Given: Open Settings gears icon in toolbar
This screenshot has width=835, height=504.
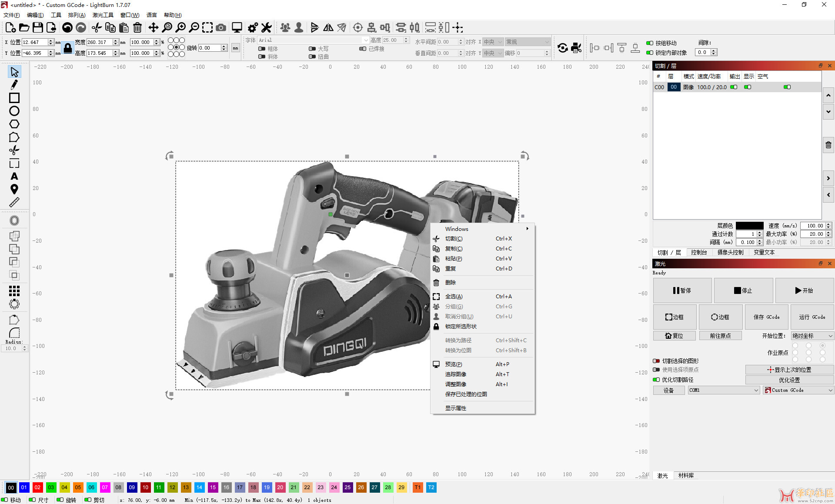Looking at the screenshot, I should click(x=253, y=28).
